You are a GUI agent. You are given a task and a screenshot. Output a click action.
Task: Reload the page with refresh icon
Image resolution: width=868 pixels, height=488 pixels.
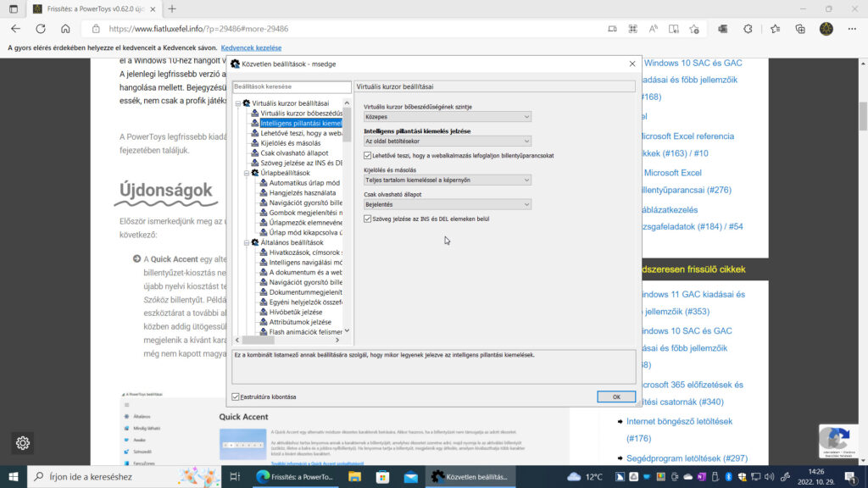point(40,28)
